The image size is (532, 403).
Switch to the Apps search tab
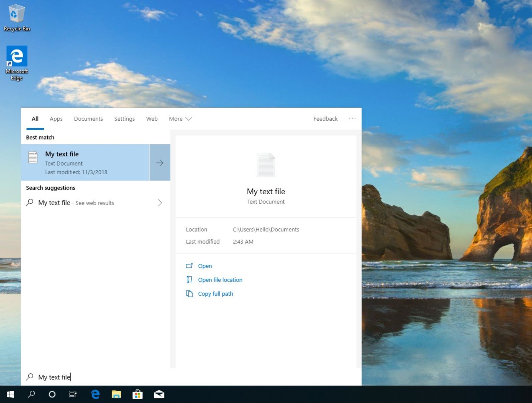(x=56, y=119)
